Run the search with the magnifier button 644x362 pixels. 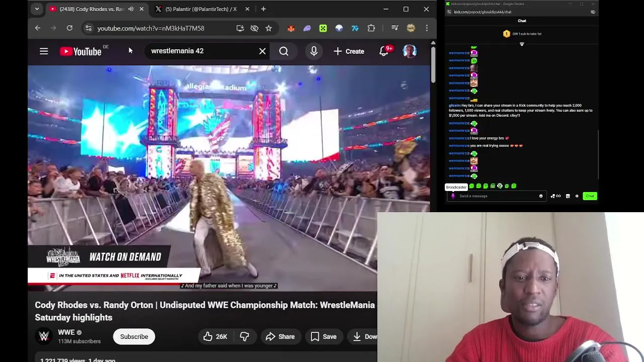[284, 51]
